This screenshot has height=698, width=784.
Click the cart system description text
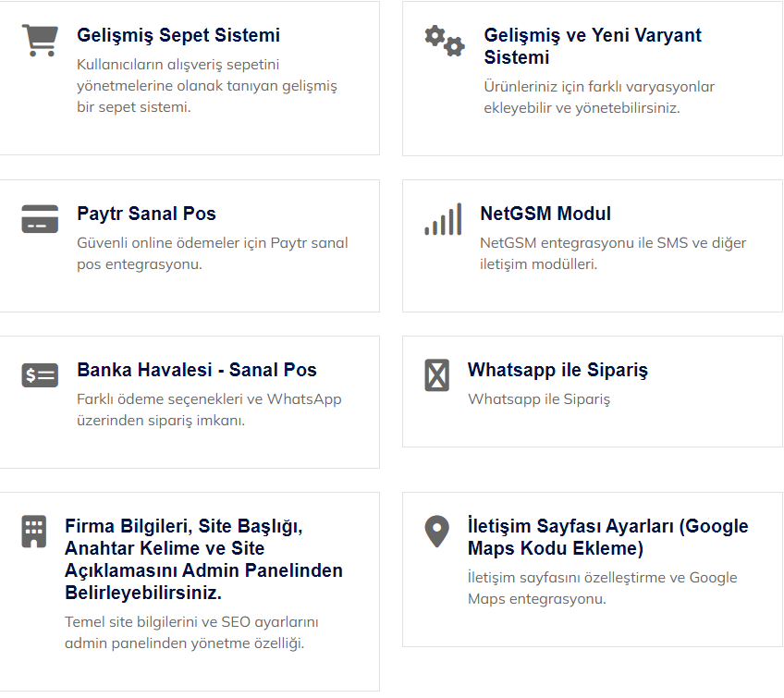[x=207, y=86]
